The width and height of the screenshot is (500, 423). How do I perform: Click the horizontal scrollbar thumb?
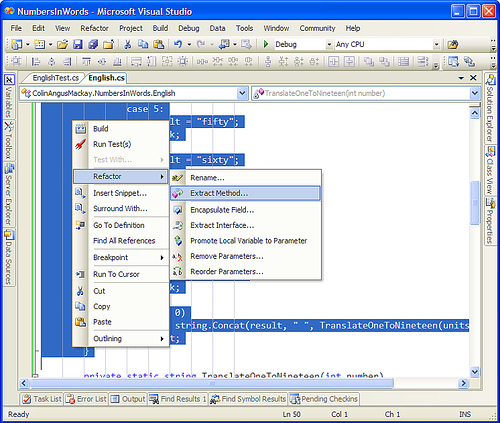(212, 383)
